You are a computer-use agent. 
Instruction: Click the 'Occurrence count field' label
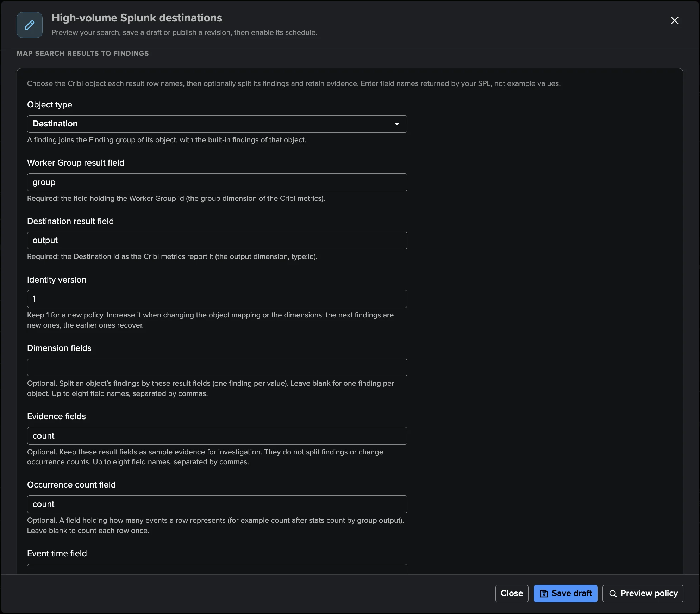click(x=71, y=485)
